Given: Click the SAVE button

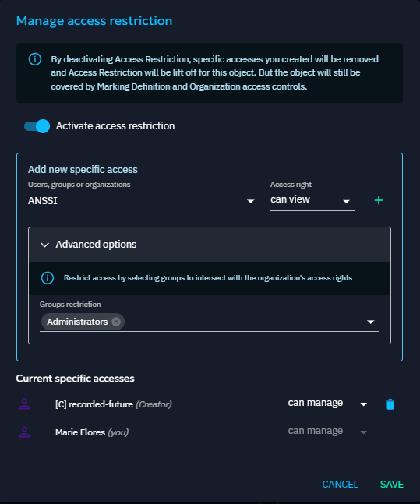Looking at the screenshot, I should pyautogui.click(x=391, y=485).
